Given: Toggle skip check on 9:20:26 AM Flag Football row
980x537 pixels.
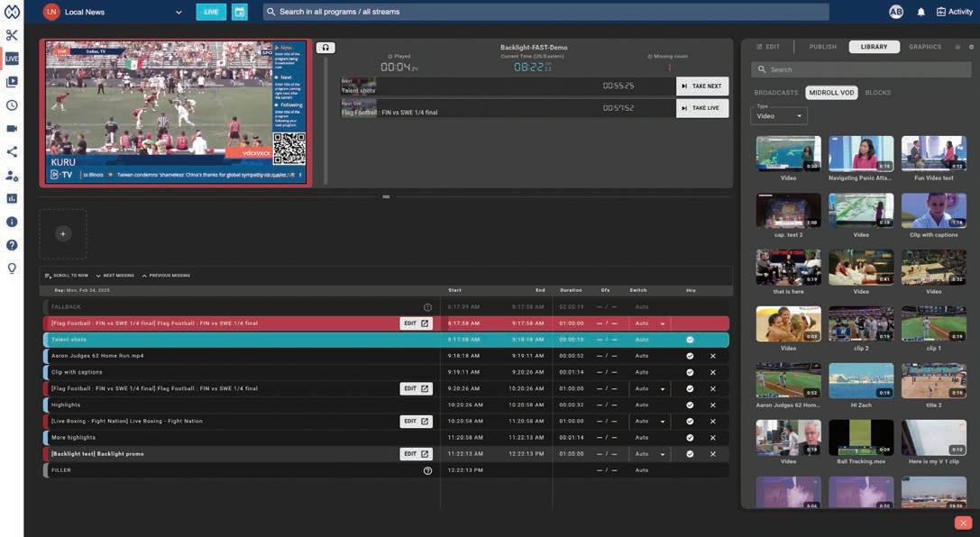Looking at the screenshot, I should click(690, 388).
